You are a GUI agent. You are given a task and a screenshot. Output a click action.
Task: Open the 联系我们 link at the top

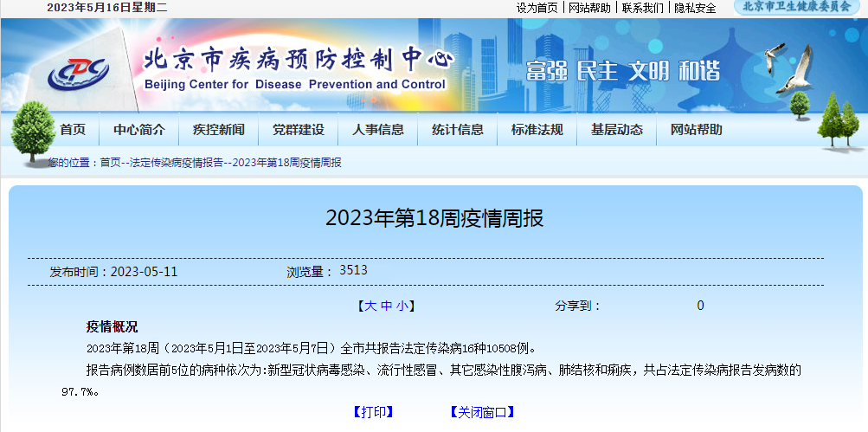point(643,8)
